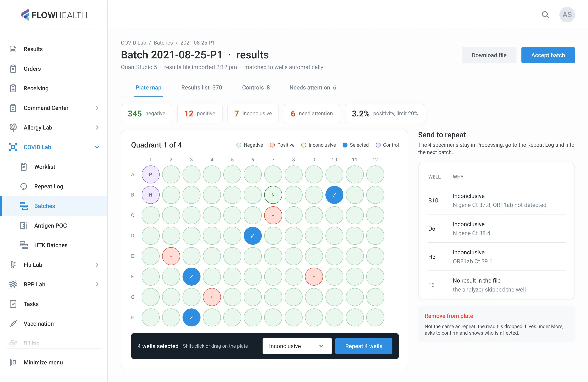Open the Inconclusive reason dropdown
Image resolution: width=588 pixels, height=382 pixels.
pos(297,346)
